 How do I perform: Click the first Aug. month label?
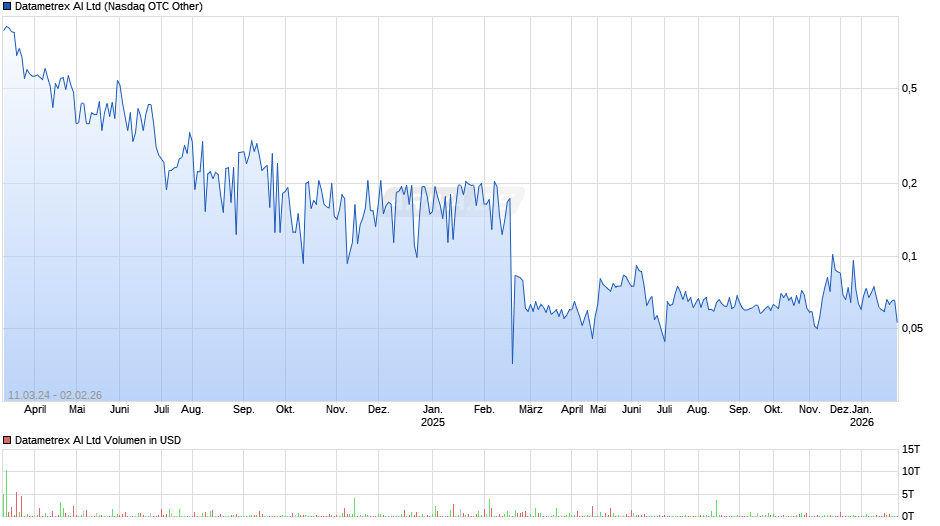[192, 410]
